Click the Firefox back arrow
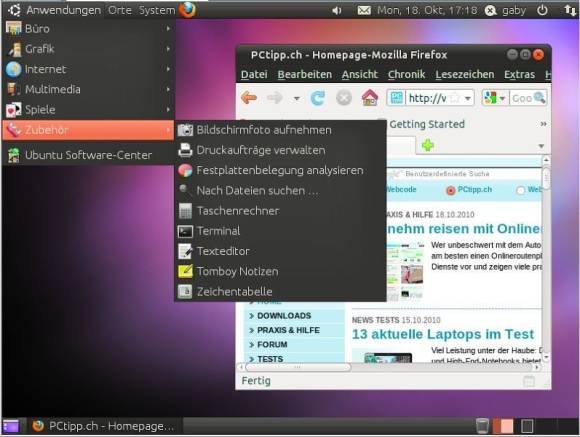 249,98
